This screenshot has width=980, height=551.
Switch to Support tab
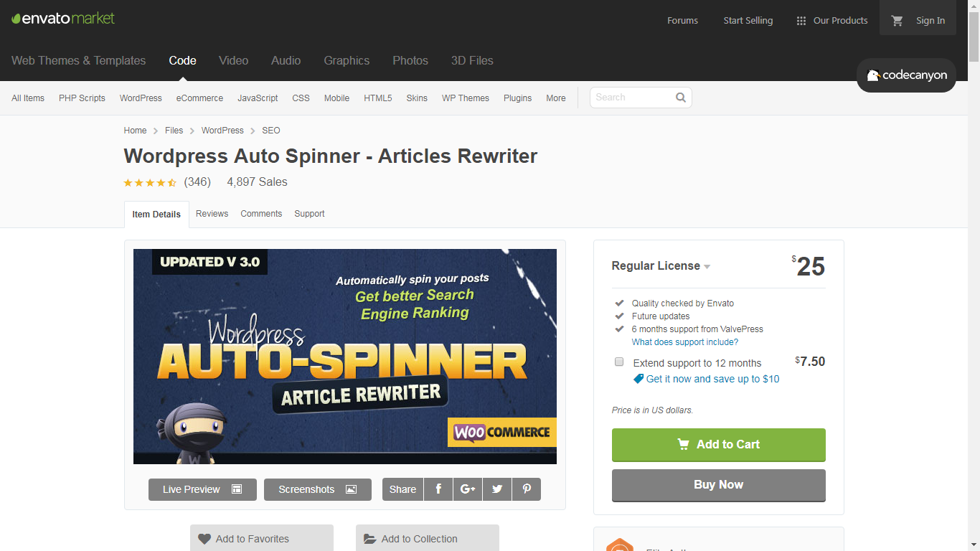[309, 214]
